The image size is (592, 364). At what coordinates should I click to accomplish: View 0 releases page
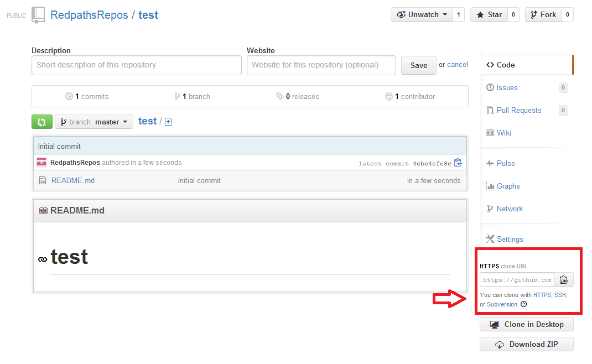(298, 97)
